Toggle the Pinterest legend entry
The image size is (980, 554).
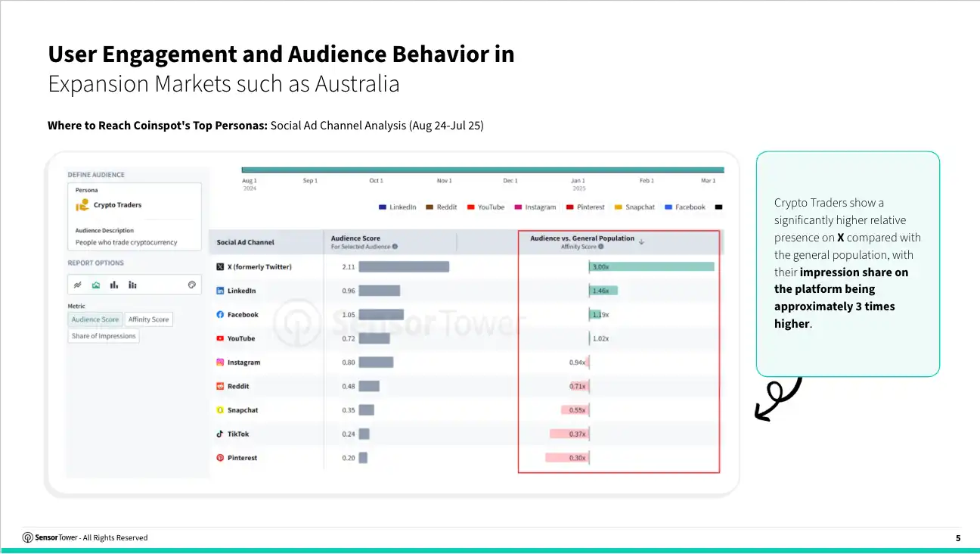point(585,207)
